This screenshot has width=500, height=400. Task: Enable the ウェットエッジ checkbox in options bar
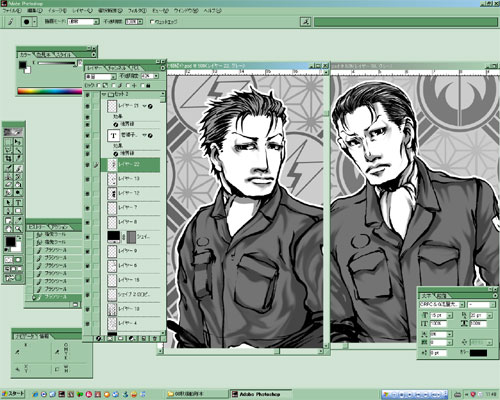[152, 22]
